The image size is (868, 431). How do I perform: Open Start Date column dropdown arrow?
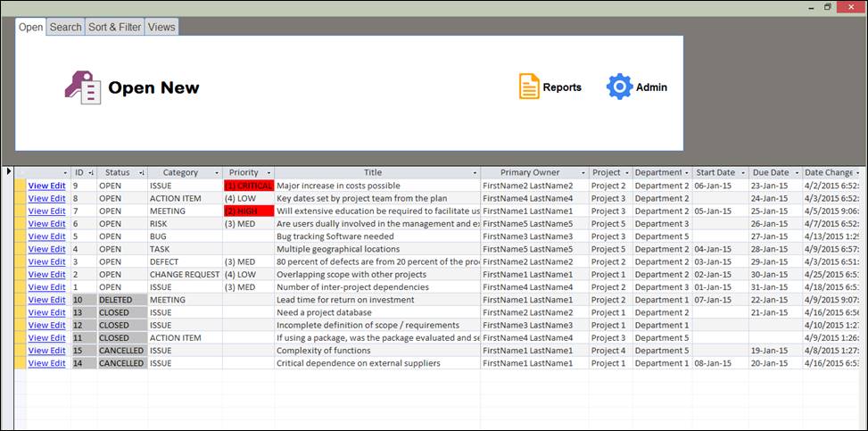coord(742,173)
